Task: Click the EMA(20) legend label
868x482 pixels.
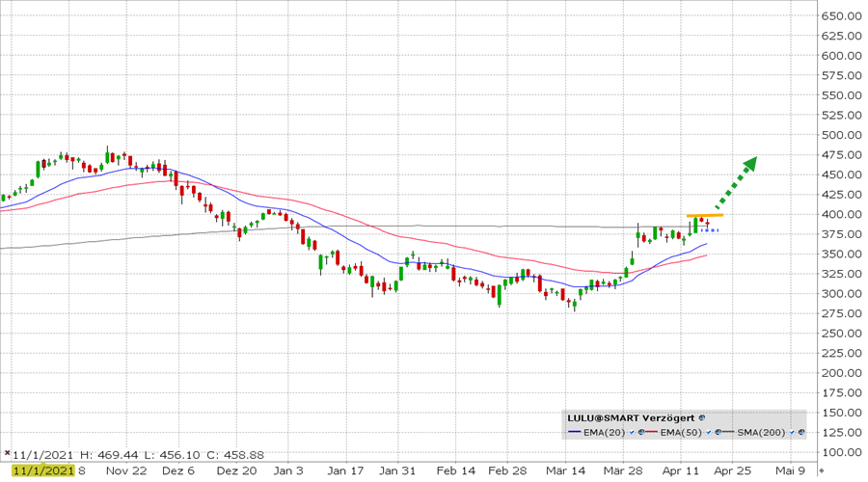Action: [x=605, y=432]
